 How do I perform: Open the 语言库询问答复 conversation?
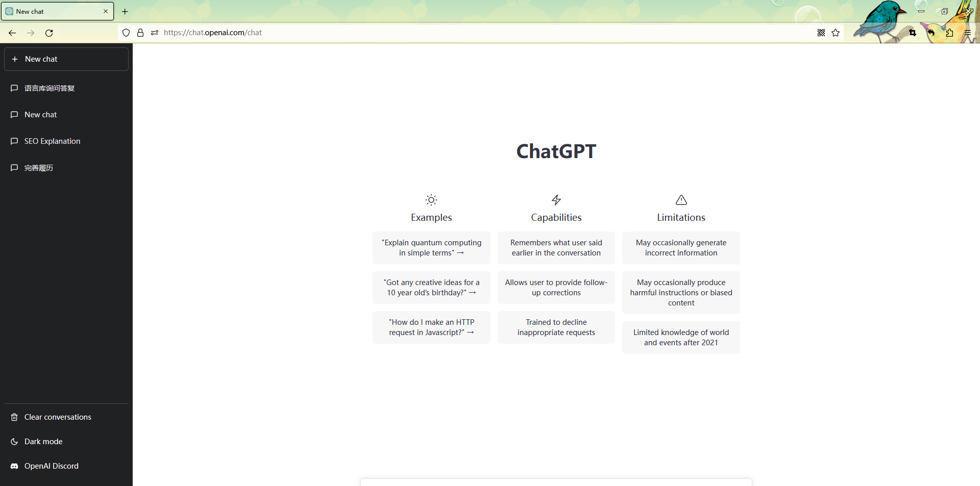coord(66,88)
